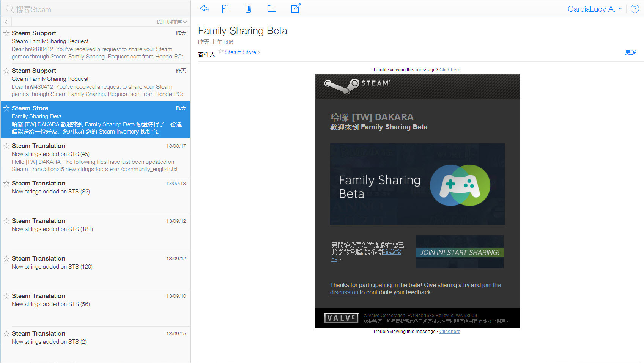Delete message with trash icon
The image size is (644, 363).
[x=248, y=8]
